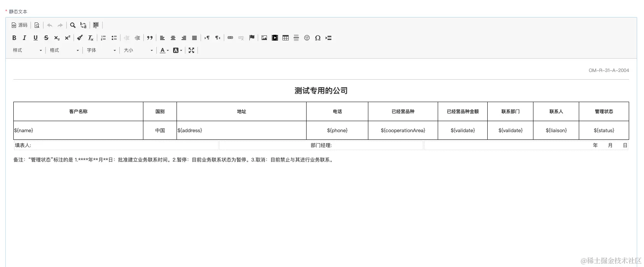644x267 pixels.
Task: Toggle subscript formatting
Action: point(57,38)
